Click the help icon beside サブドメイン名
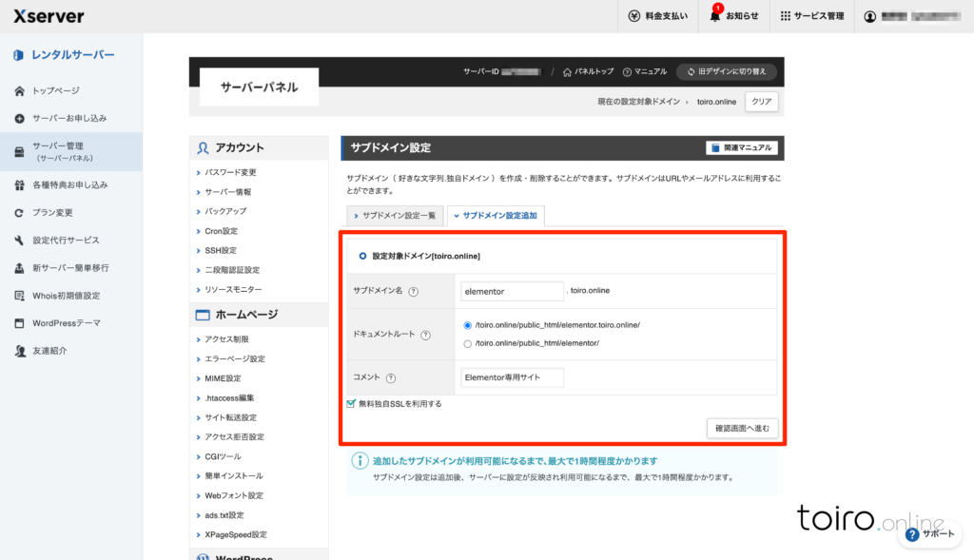This screenshot has width=974, height=560. [414, 292]
